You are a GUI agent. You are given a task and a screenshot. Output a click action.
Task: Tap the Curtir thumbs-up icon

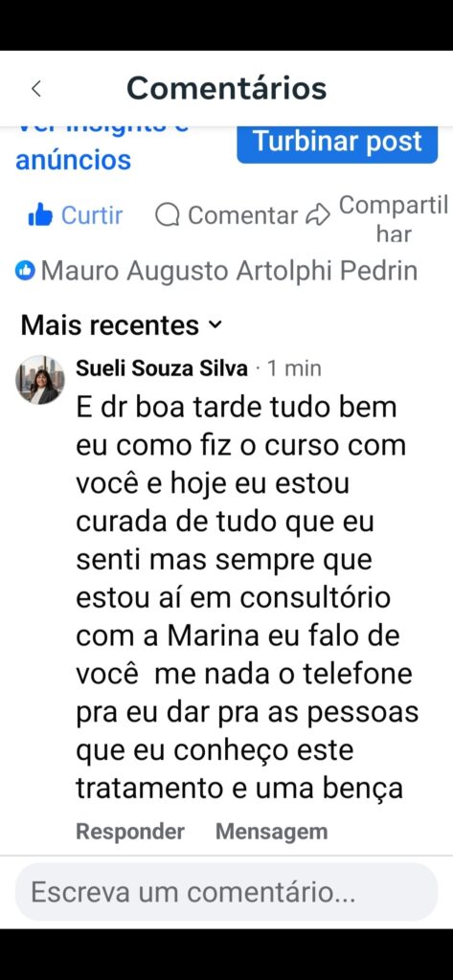tap(40, 215)
